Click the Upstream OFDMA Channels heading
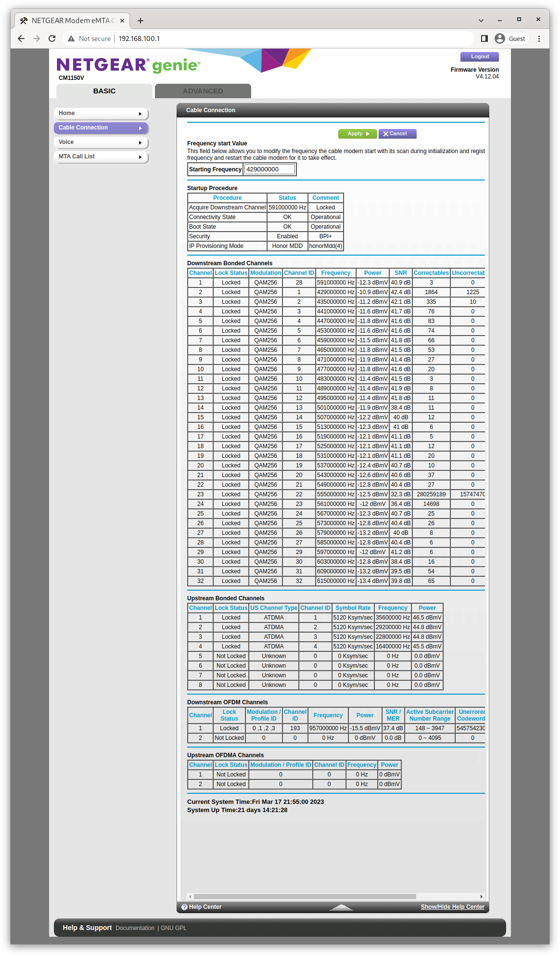 (x=226, y=755)
